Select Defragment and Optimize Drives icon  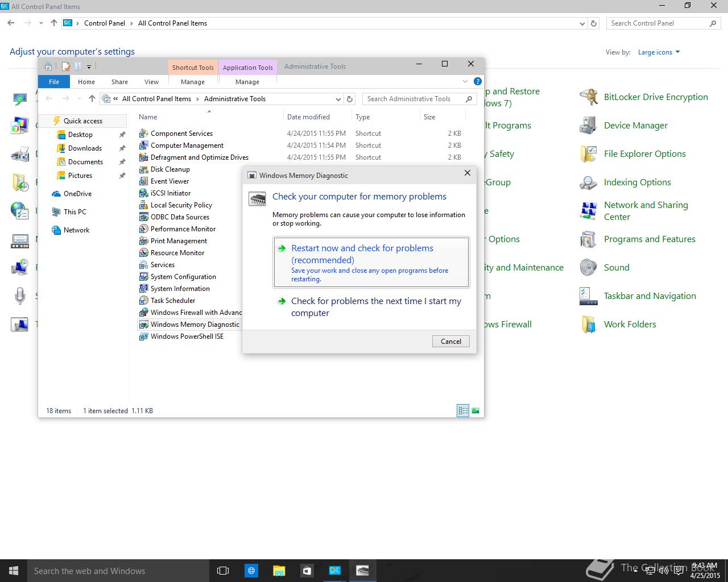click(143, 157)
